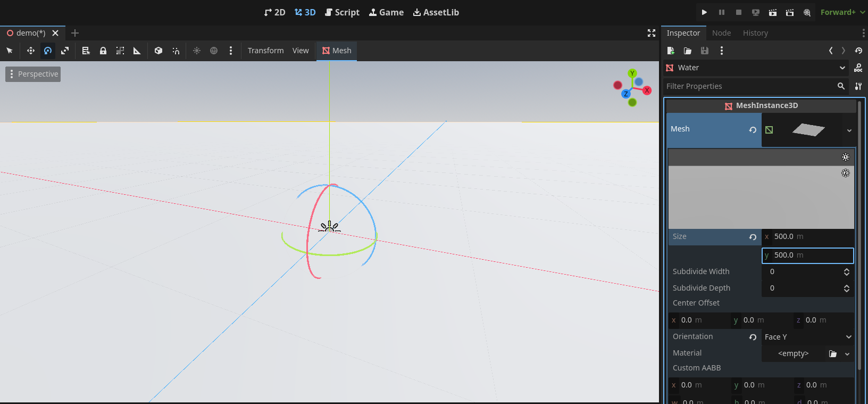Click the lock selected node icon
This screenshot has height=404, width=868.
103,51
